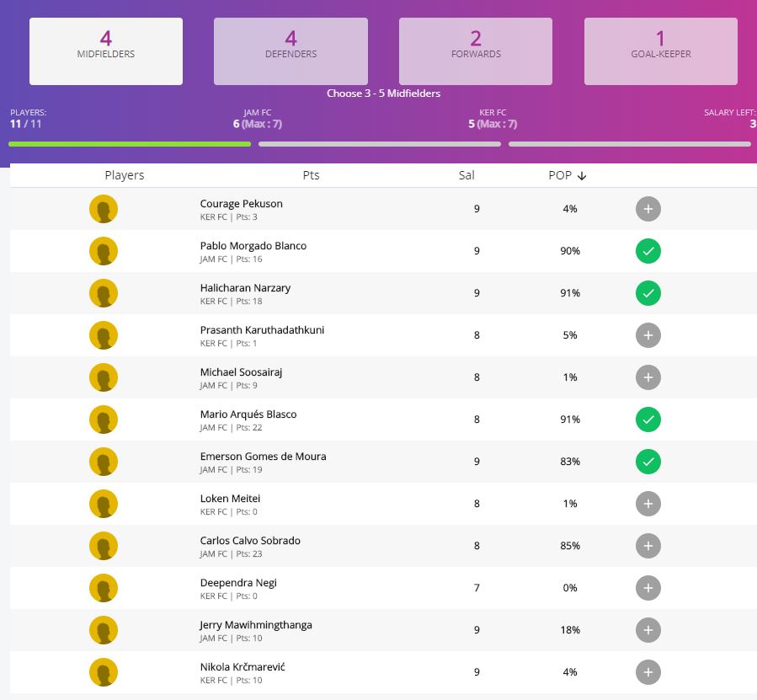The image size is (757, 700).
Task: Click plus icon beside Deependra Negi
Action: pos(648,588)
